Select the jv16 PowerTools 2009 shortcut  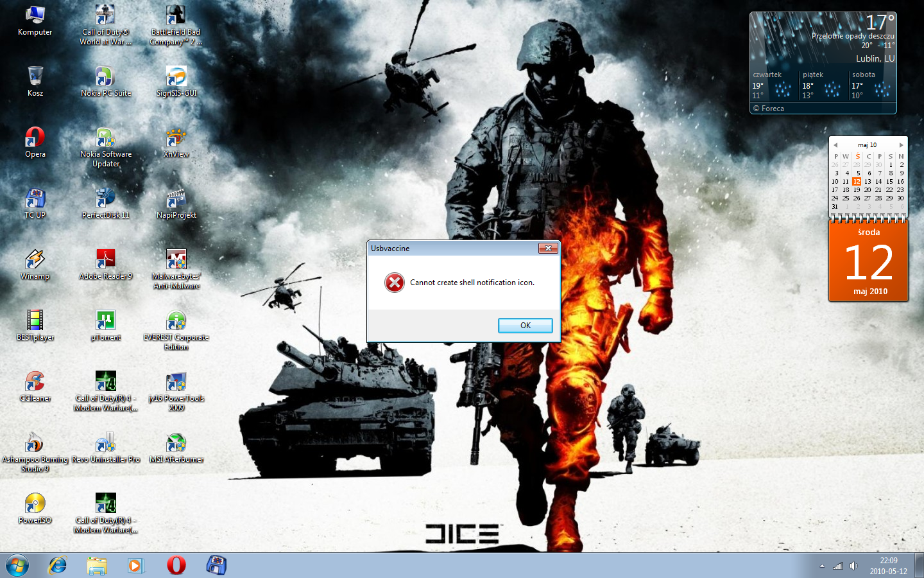(x=176, y=392)
